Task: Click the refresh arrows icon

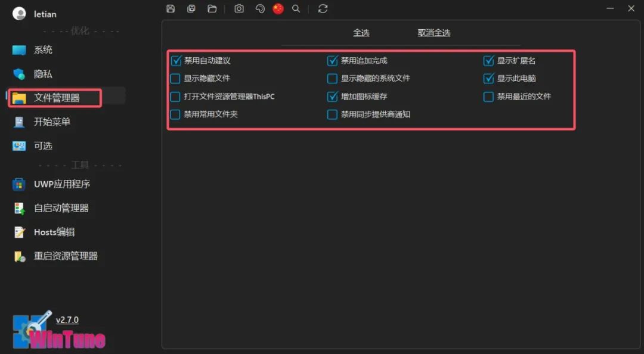Action: point(323,9)
